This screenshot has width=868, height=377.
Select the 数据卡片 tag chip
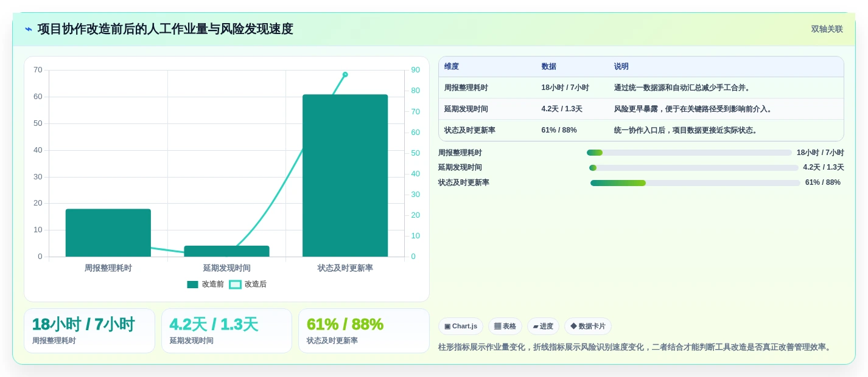coord(588,327)
